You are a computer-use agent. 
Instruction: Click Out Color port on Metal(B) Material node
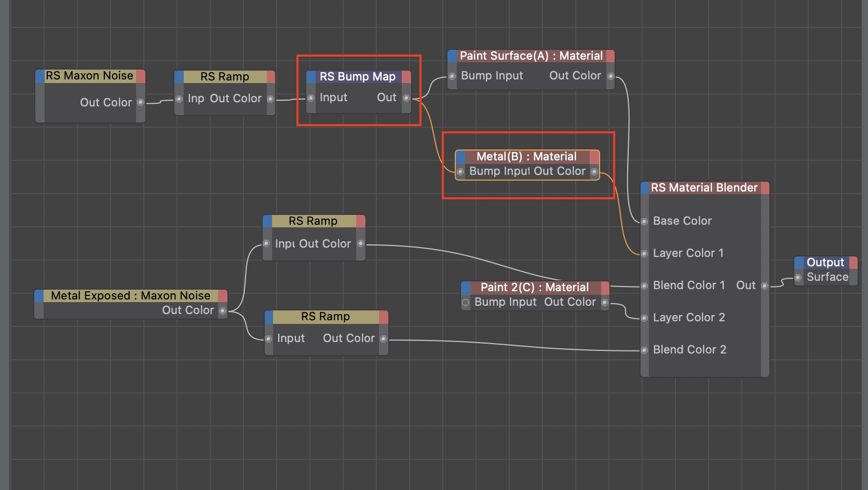[594, 172]
